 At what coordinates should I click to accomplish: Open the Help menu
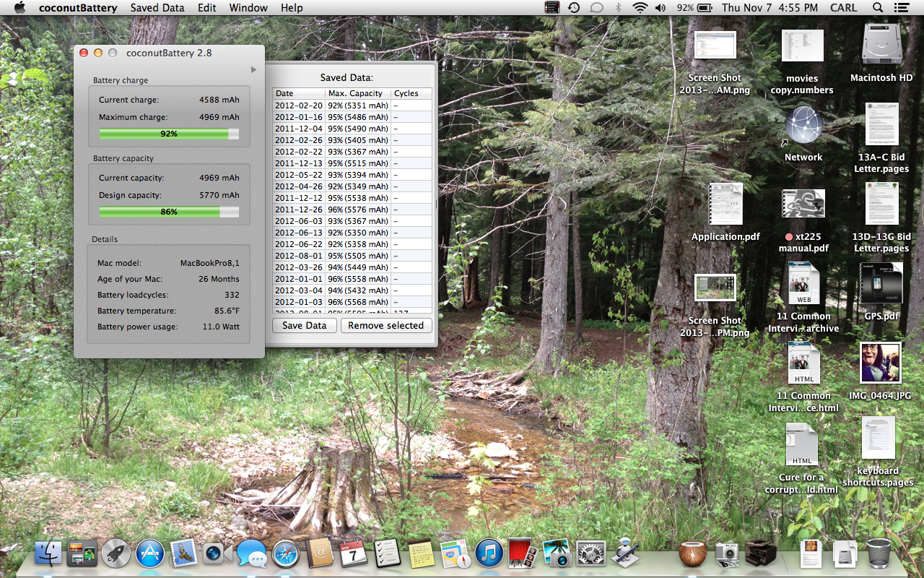[x=292, y=8]
